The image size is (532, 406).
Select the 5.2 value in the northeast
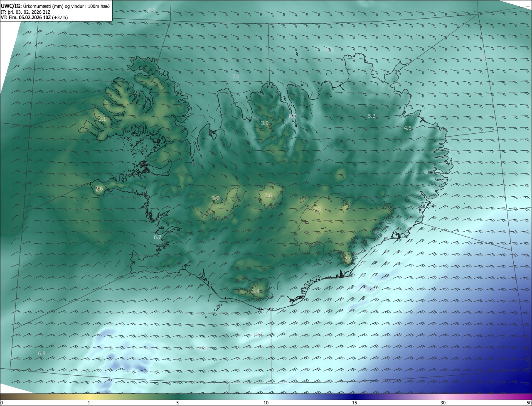coord(372,116)
